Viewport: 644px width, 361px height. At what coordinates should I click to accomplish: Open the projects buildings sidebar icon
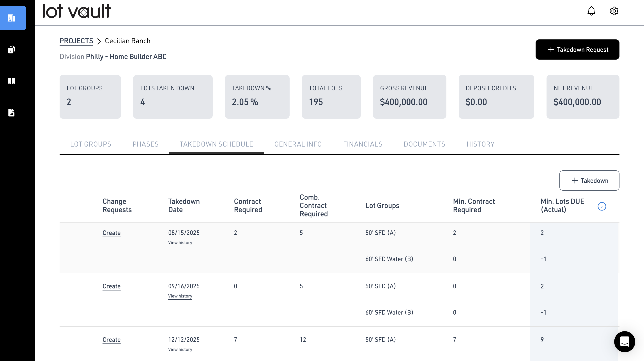click(x=11, y=18)
